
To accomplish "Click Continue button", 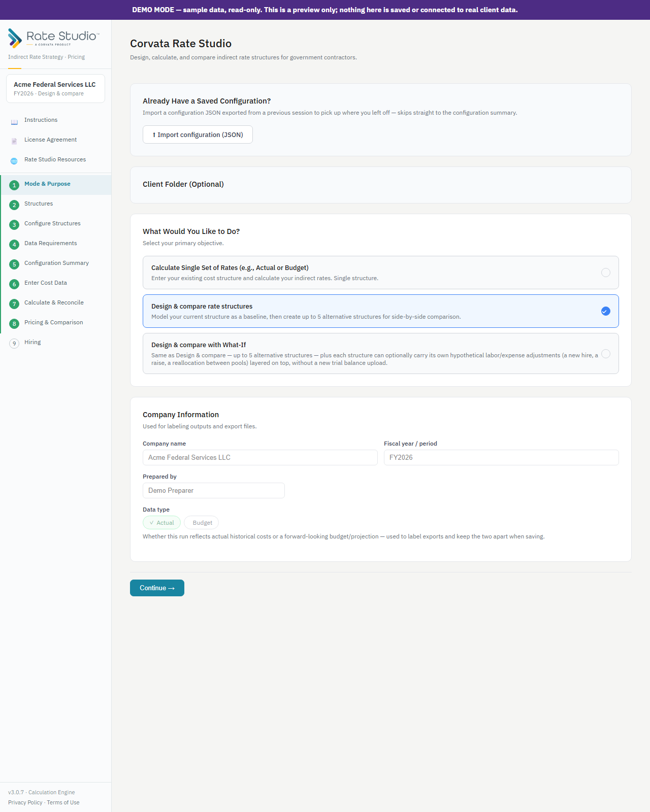I will (x=157, y=588).
